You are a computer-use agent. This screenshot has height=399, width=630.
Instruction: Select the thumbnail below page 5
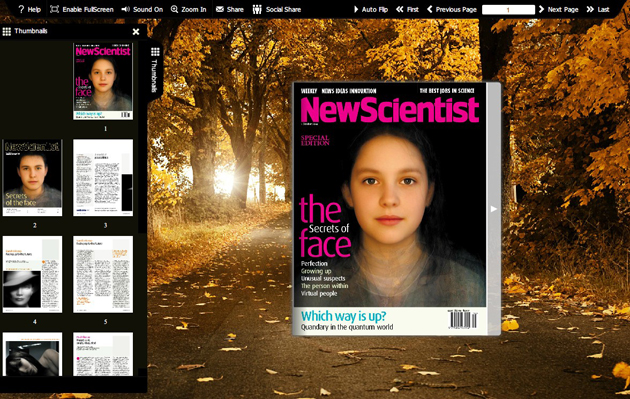pos(103,354)
